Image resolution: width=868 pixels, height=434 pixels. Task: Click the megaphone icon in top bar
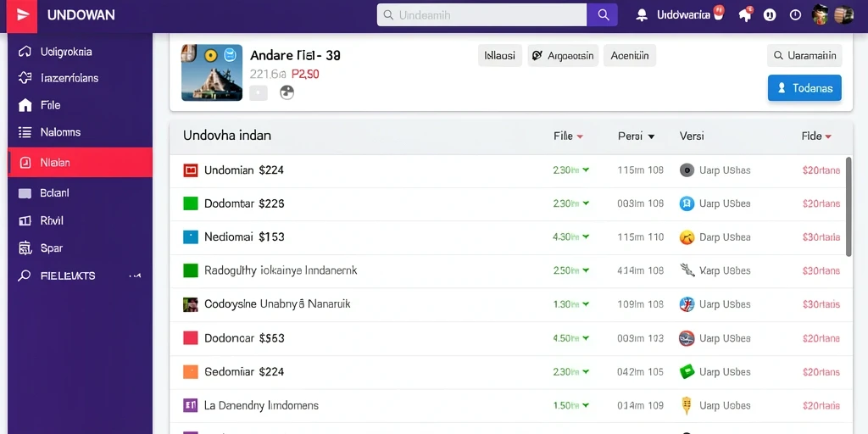tap(745, 15)
